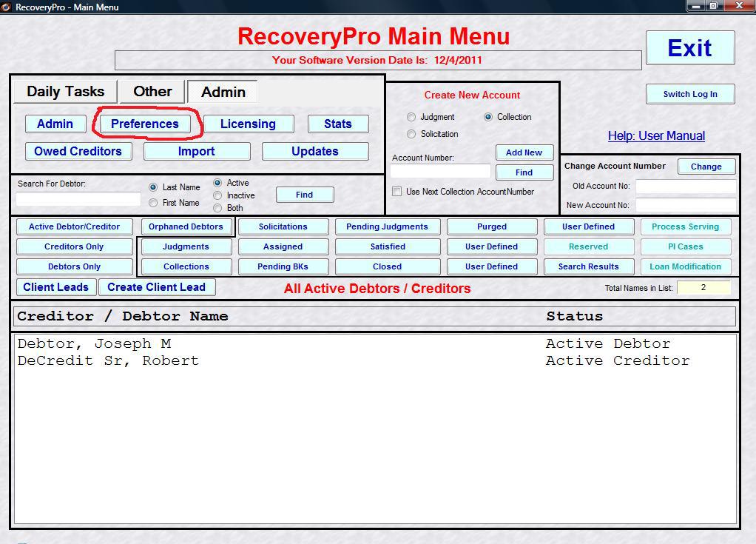Screen dimensions: 756x544
Task: Open Loan Modification list
Action: [686, 266]
